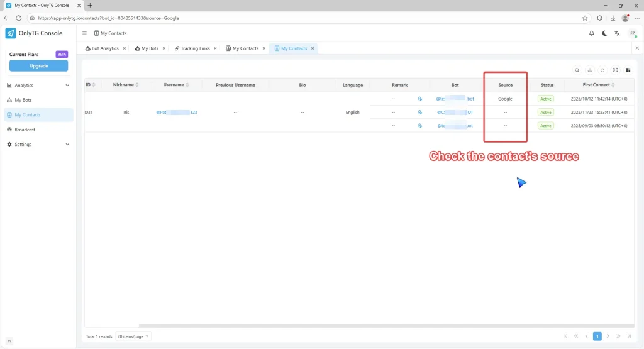644x349 pixels.
Task: Switch to dark mode moon icon
Action: point(604,33)
